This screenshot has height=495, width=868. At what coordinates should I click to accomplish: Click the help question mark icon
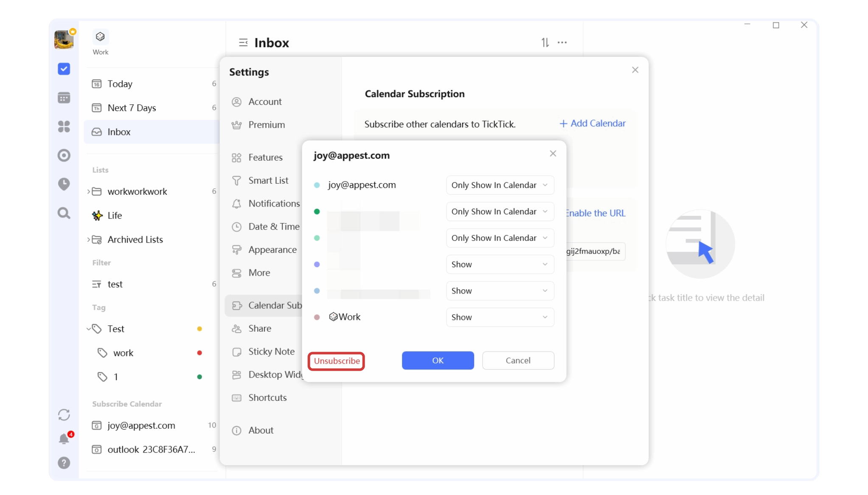(64, 463)
